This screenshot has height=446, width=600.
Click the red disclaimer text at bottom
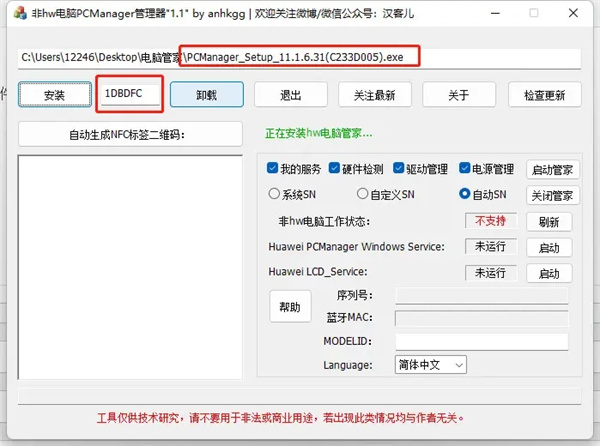point(280,418)
